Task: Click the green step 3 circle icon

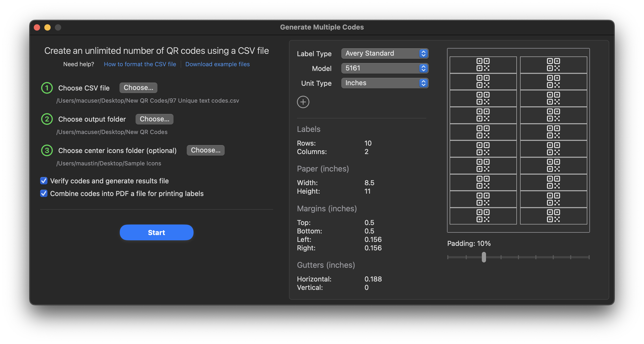Action: [x=47, y=150]
